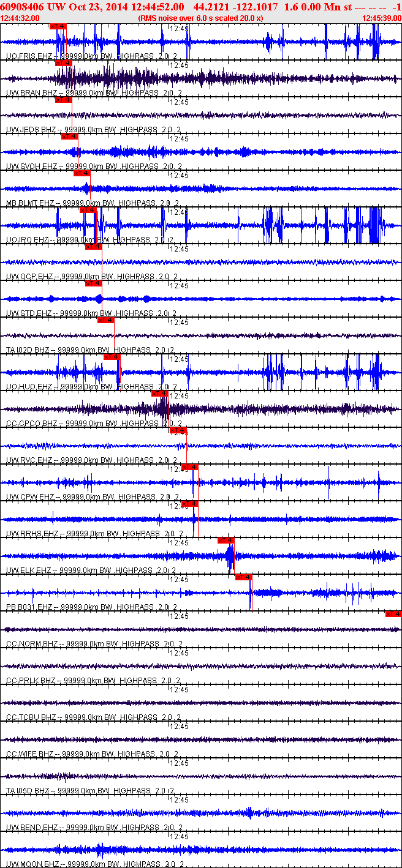Click the arrival pick on UW.CPW trace
The image size is (402, 868).
coord(191,467)
